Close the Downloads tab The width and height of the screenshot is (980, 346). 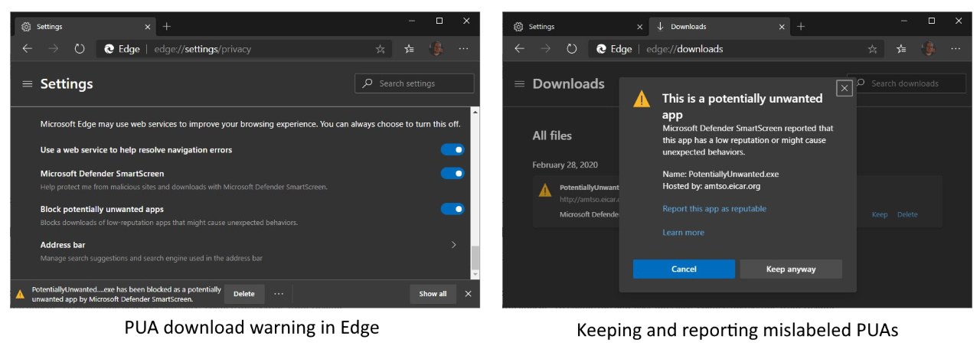pyautogui.click(x=782, y=27)
